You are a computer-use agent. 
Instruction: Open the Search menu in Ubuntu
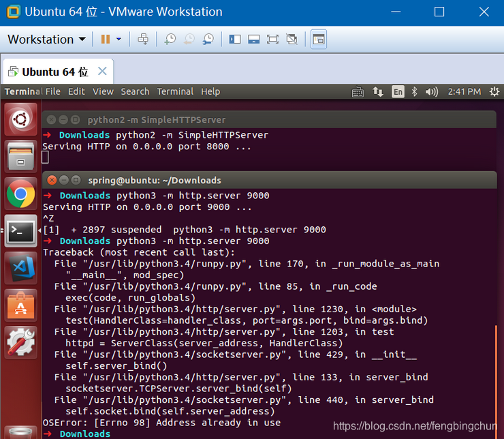click(x=135, y=91)
